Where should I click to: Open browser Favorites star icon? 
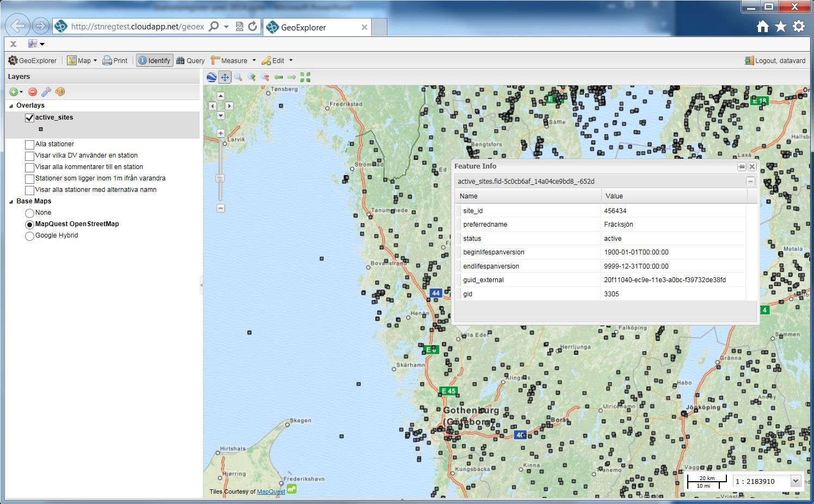[x=781, y=26]
